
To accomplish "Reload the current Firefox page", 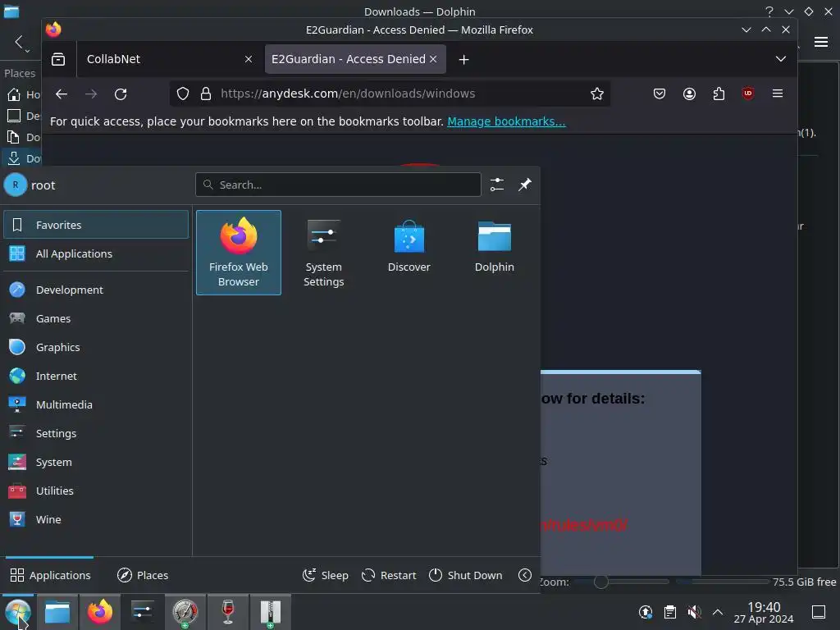I will [x=121, y=94].
